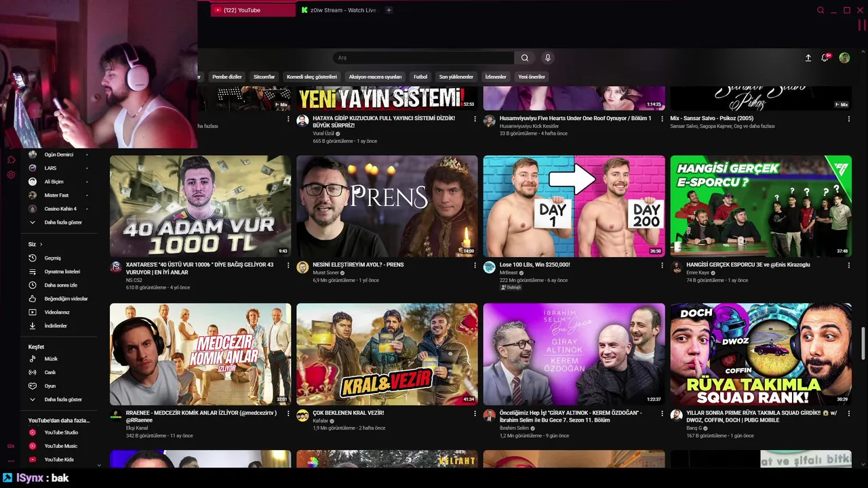Click the Ara search input field
This screenshot has width=868, height=488.
tap(424, 58)
